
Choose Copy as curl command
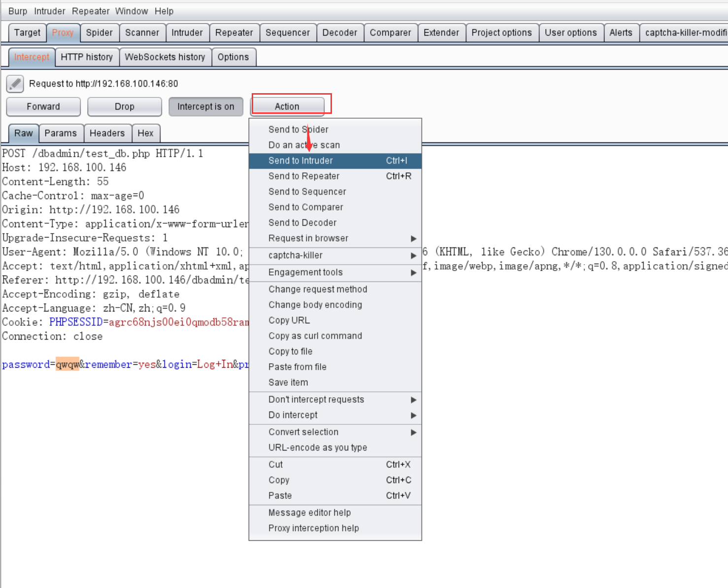(x=335, y=336)
